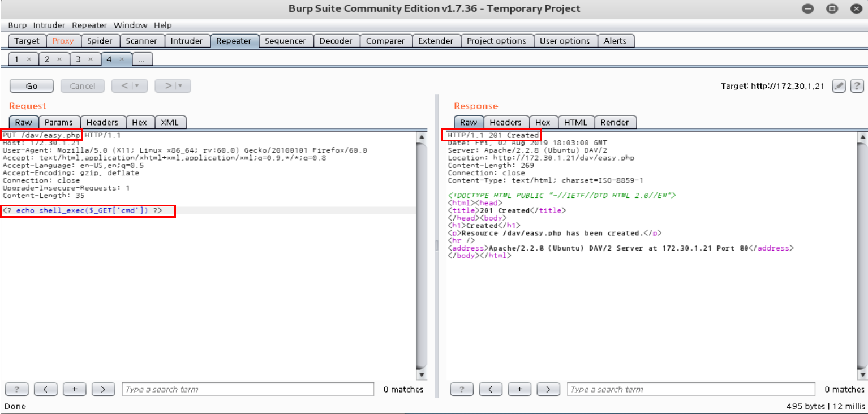868x414 pixels.
Task: Send the request with Go button
Action: (32, 86)
